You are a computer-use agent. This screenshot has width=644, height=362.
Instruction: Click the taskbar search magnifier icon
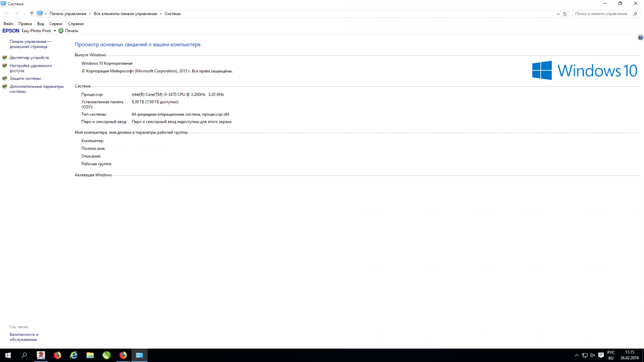coord(24,355)
